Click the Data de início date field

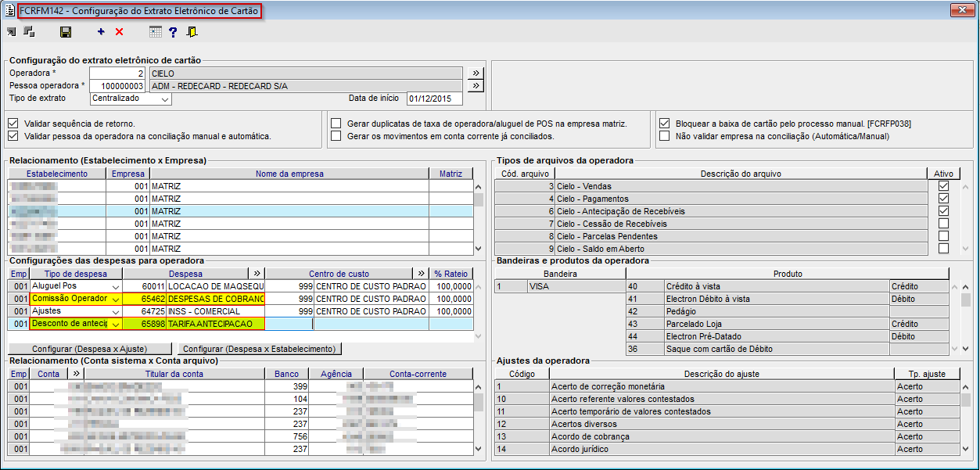434,99
